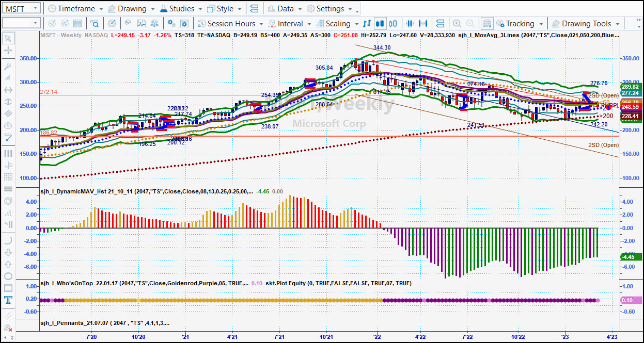Click the 186.82 horizontal line label
Image resolution: width=644 pixels, height=343 pixels.
coord(48,133)
